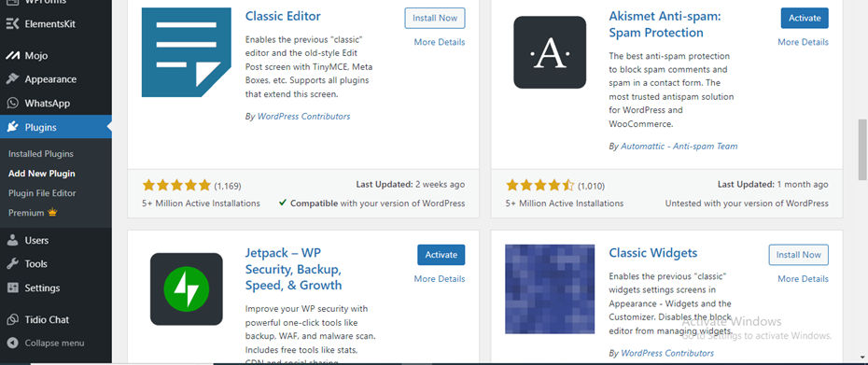The width and height of the screenshot is (868, 365).
Task: Open the ElementsKit menu icon
Action: point(13,24)
